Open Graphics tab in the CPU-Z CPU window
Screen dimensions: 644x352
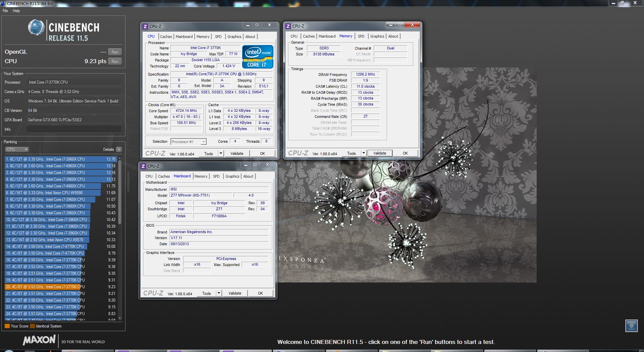click(x=234, y=37)
